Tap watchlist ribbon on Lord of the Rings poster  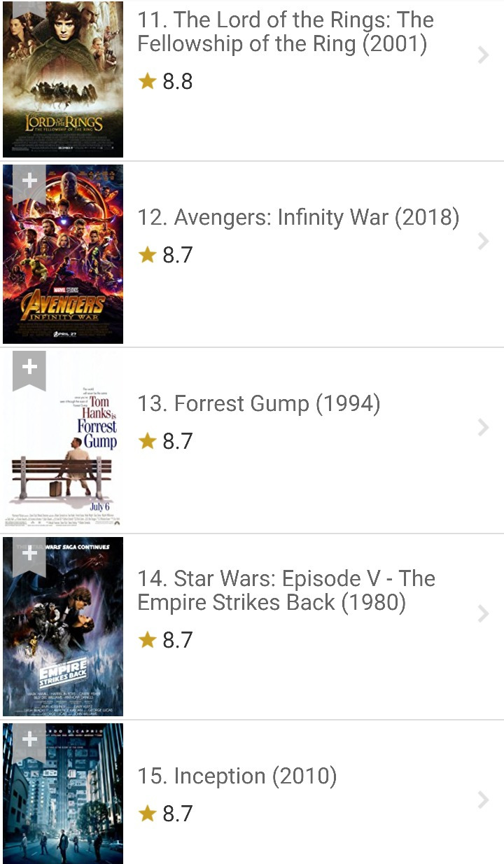point(29,8)
